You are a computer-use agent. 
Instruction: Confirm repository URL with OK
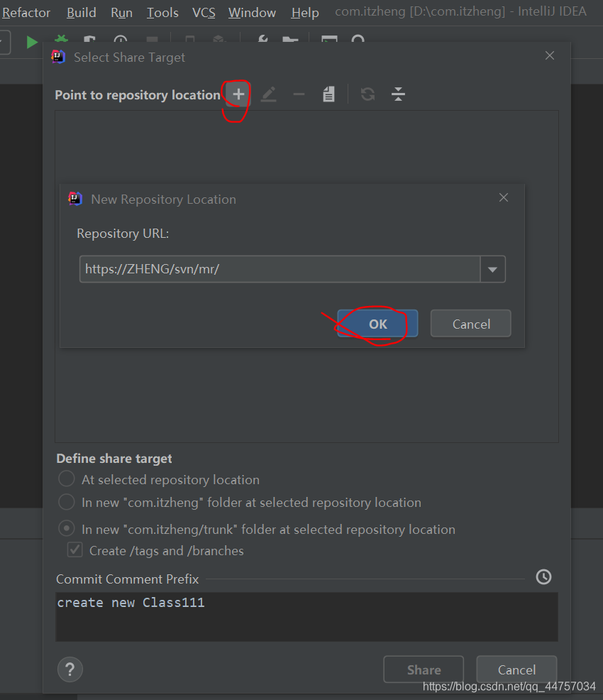[x=377, y=324]
